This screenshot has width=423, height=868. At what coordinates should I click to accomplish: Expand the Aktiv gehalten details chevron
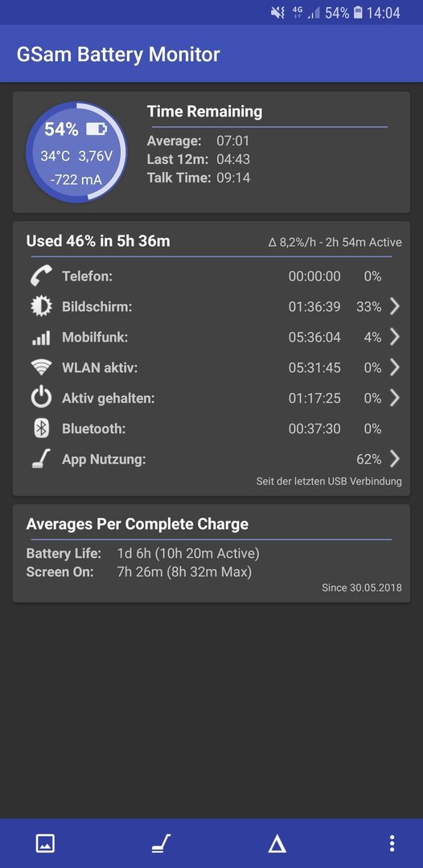pyautogui.click(x=394, y=398)
